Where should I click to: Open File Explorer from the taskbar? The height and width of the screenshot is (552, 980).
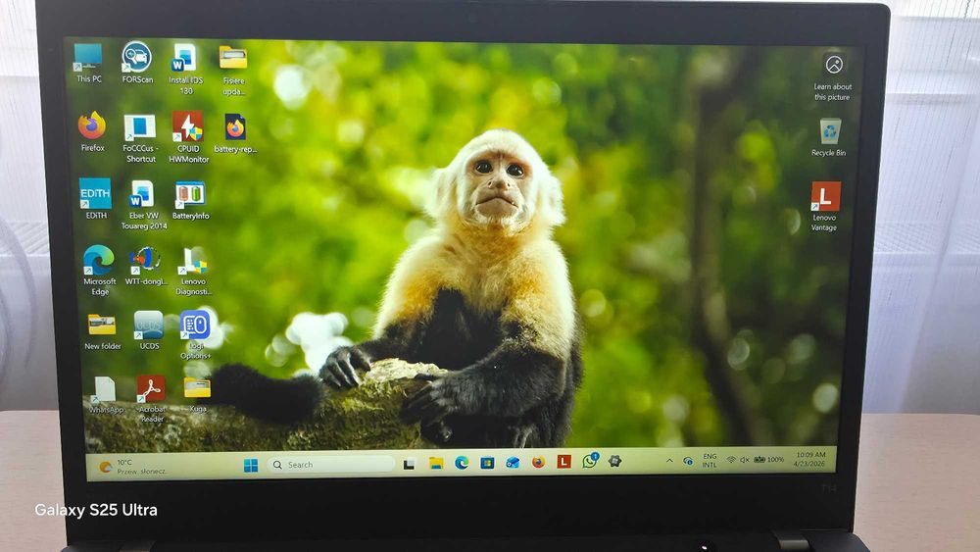click(x=436, y=463)
